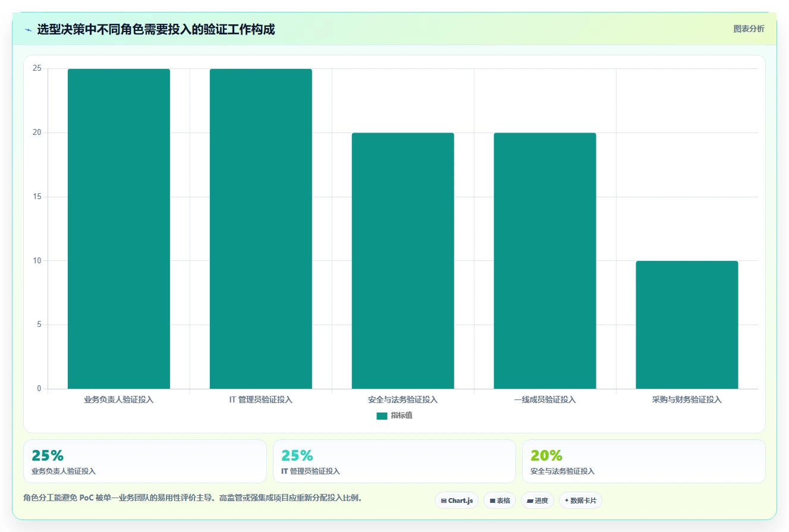Click the y-axis value 0
This screenshot has height=532, width=789.
pos(39,389)
